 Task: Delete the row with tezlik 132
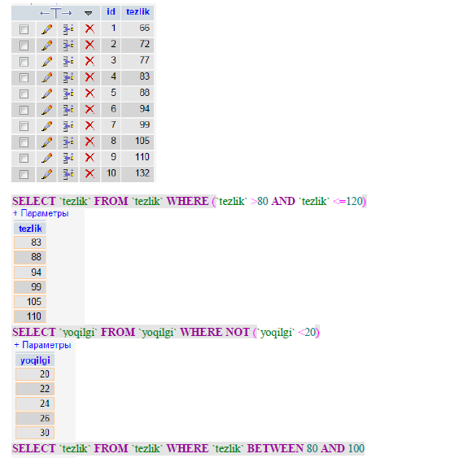pyautogui.click(x=90, y=174)
